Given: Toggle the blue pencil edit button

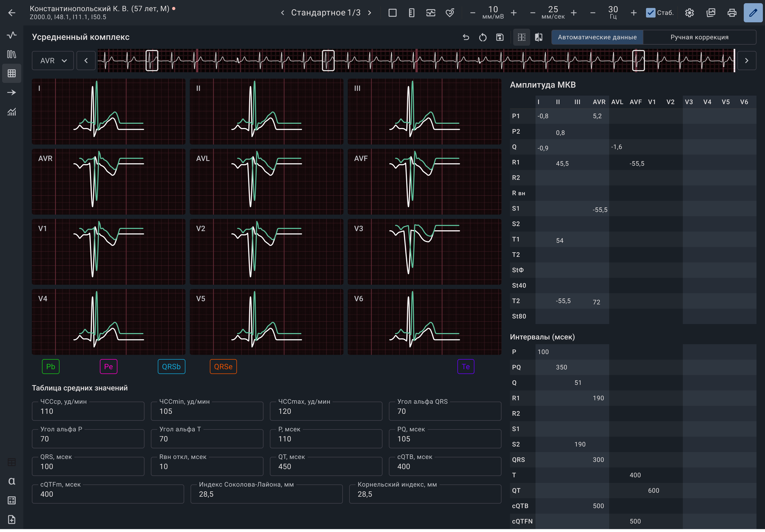Looking at the screenshot, I should (x=753, y=13).
